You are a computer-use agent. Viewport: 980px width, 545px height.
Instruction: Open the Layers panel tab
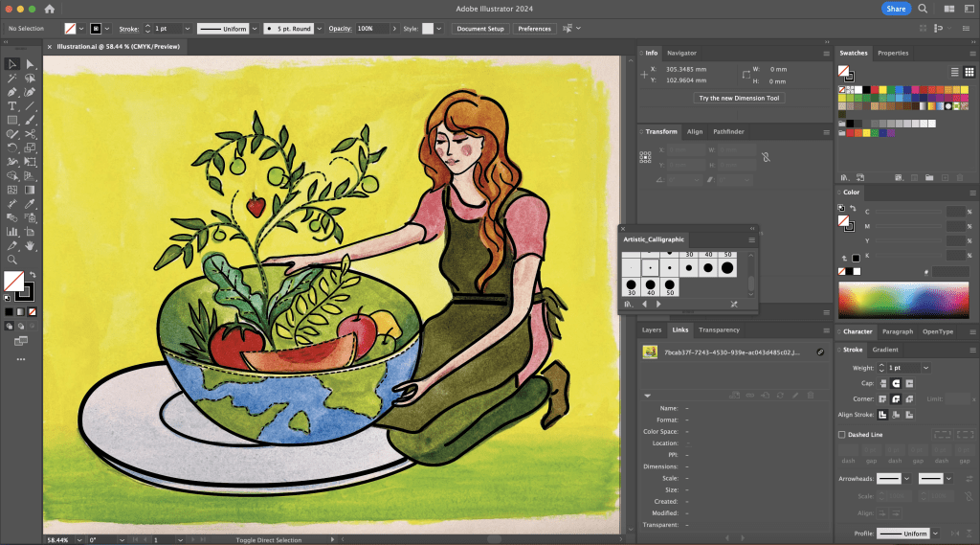pyautogui.click(x=652, y=329)
